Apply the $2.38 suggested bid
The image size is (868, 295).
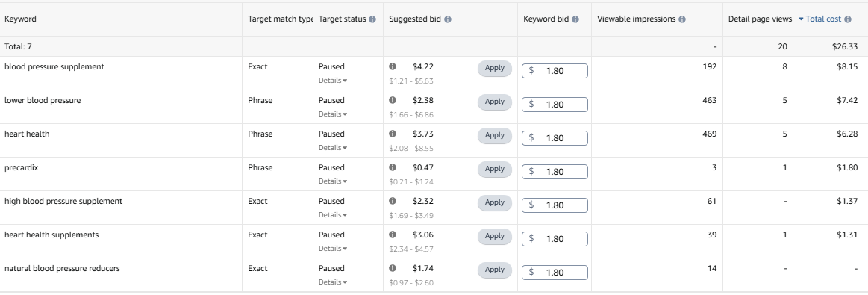(x=494, y=102)
